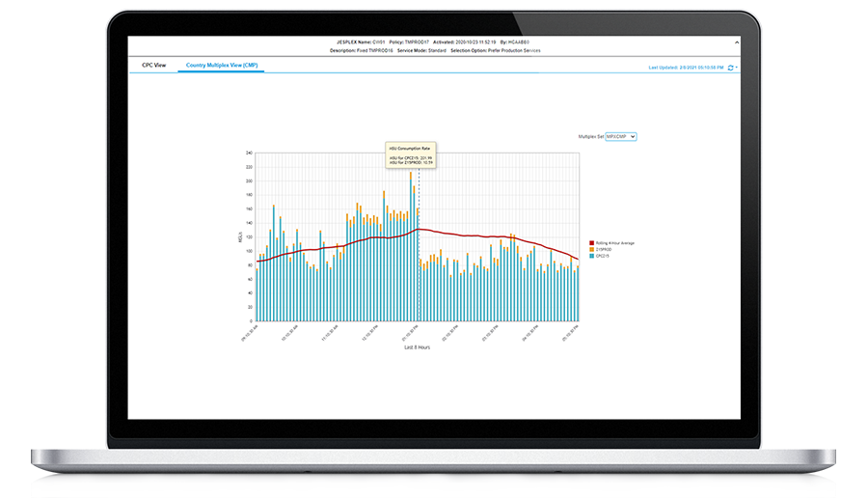Image resolution: width=868 pixels, height=498 pixels.
Task: Open the arrow menu next to refresh
Action: [737, 68]
